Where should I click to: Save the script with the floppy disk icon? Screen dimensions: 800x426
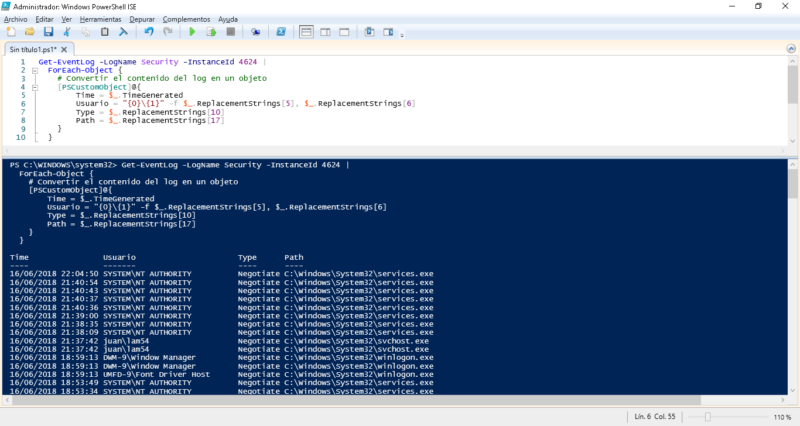click(x=47, y=32)
